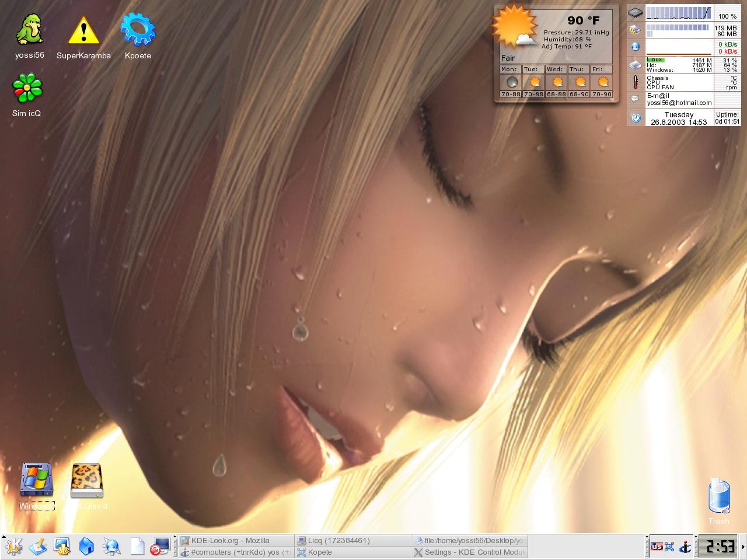
Task: Click the anchor icon in system tray
Action: pyautogui.click(x=686, y=547)
